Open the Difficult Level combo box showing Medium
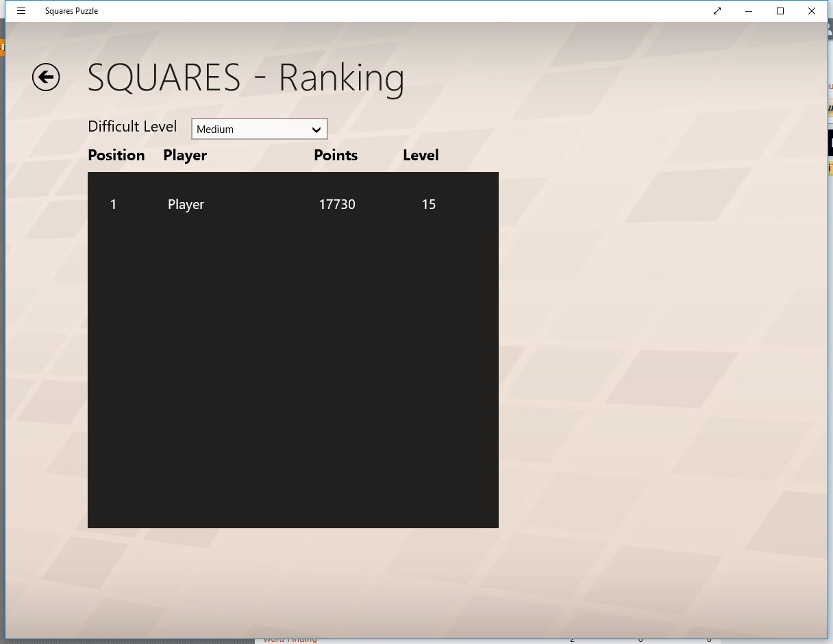 tap(251, 129)
